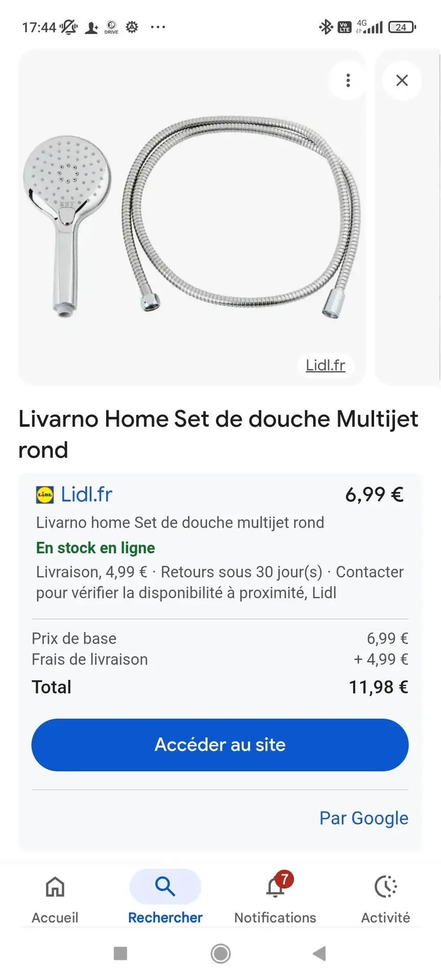Open the Par Google link

(363, 818)
